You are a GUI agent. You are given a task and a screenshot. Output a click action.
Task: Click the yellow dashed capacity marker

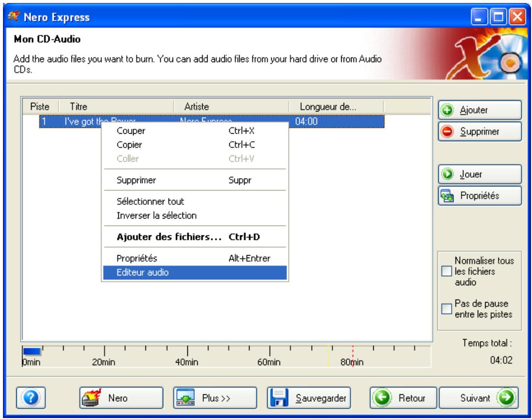(328, 356)
